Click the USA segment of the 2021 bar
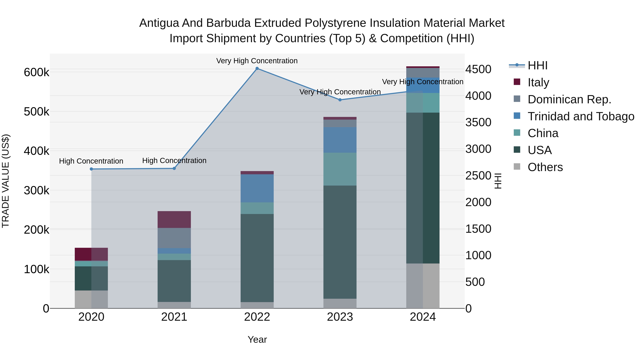Screen dimensions: 644x362 point(174,281)
